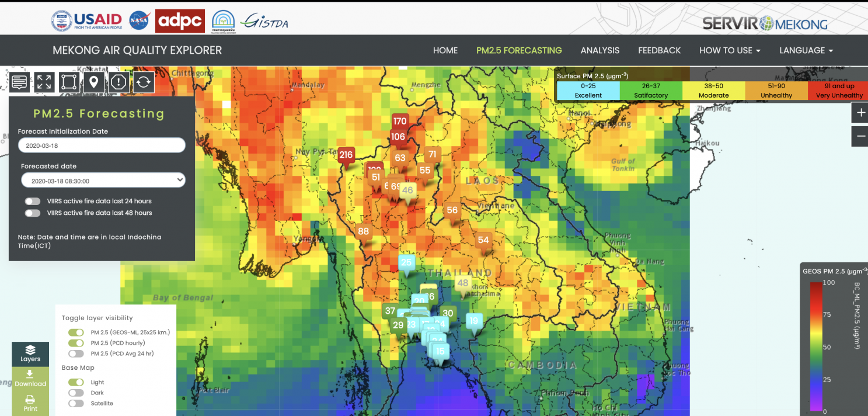
Task: Click the green station marker 37
Action: (390, 311)
